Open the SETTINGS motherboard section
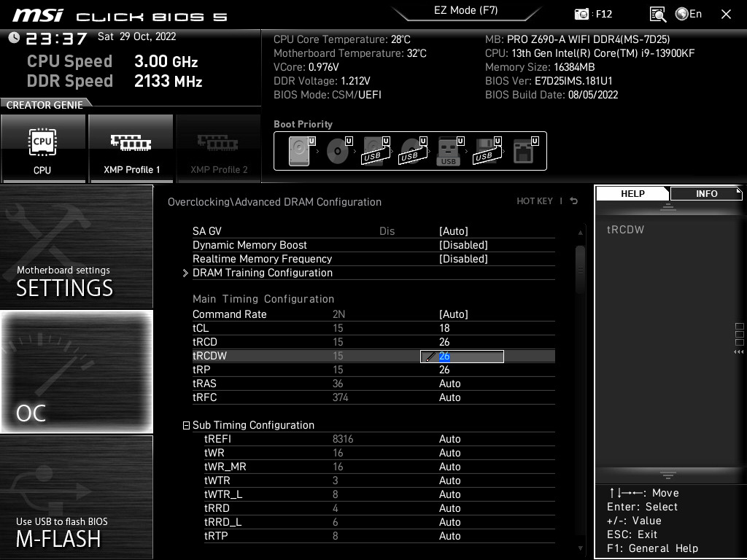Screen dimensions: 747x560 (76, 246)
